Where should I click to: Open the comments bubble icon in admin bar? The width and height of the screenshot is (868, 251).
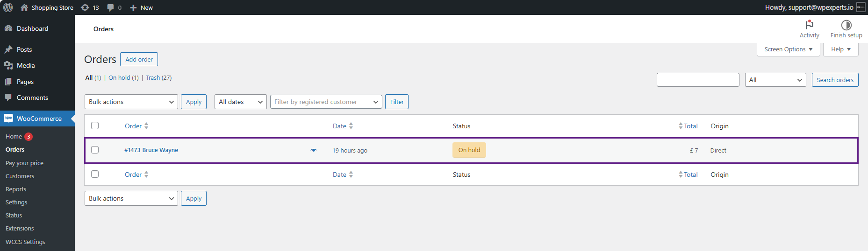(110, 7)
